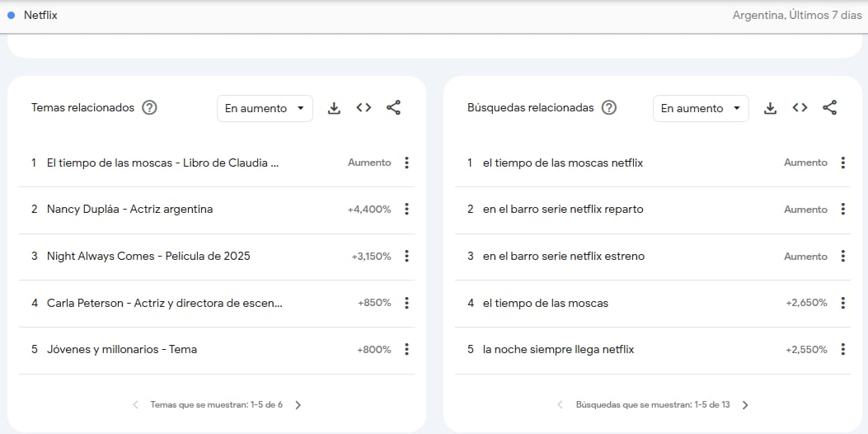Open options menu for Night Always Comes row
Screen dimensions: 868x434
[x=407, y=256]
